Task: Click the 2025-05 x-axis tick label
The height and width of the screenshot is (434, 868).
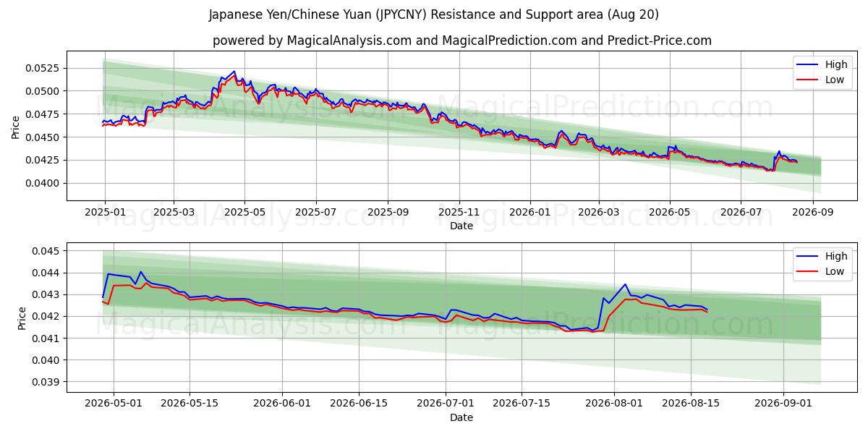Action: [244, 212]
